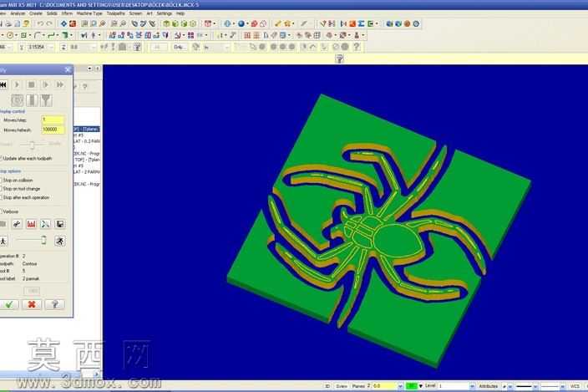This screenshot has width=588, height=392.
Task: Click the Machine (play) button in Verify
Action: pos(17,84)
